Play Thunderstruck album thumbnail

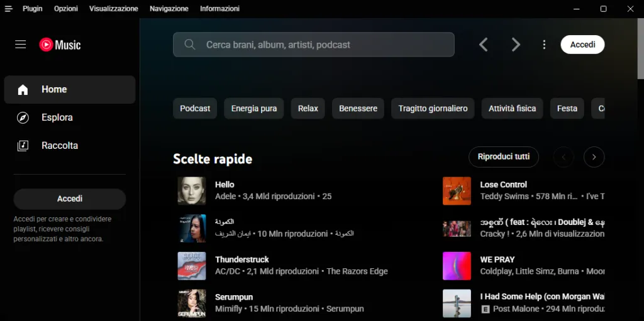pos(191,266)
